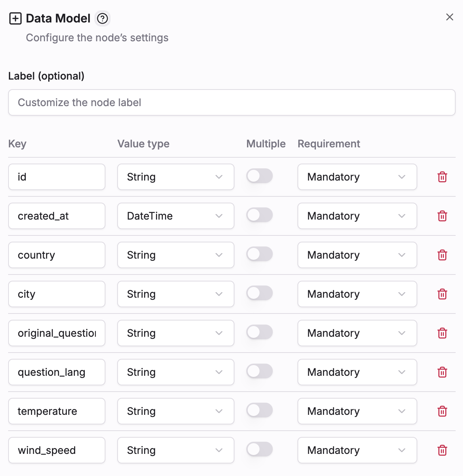Remove the wind_speed field row
The width and height of the screenshot is (463, 476).
442,451
